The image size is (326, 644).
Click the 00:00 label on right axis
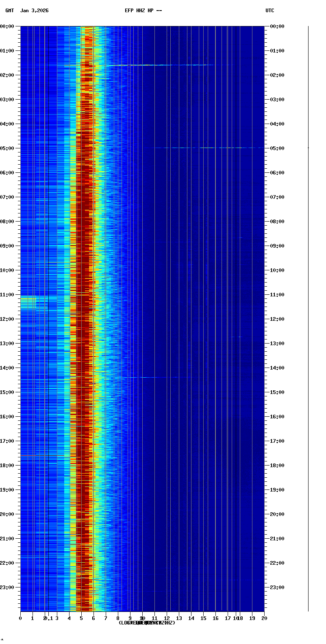[277, 26]
